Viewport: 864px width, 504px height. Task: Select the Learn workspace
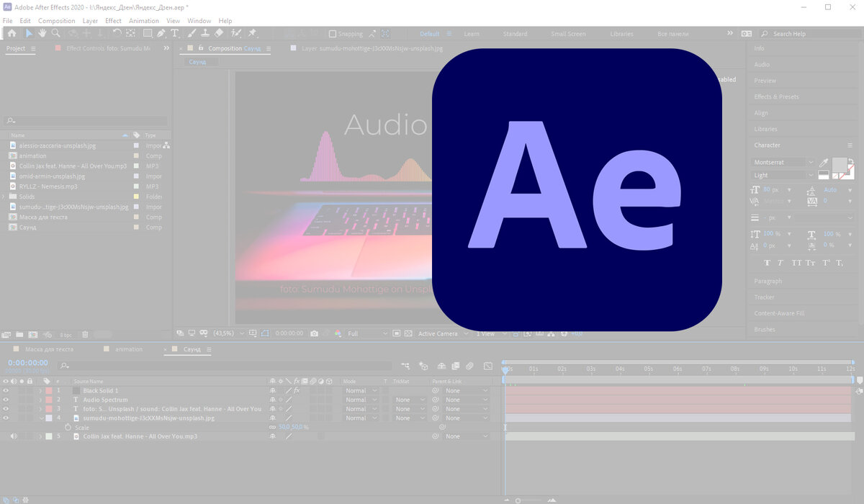pyautogui.click(x=472, y=34)
